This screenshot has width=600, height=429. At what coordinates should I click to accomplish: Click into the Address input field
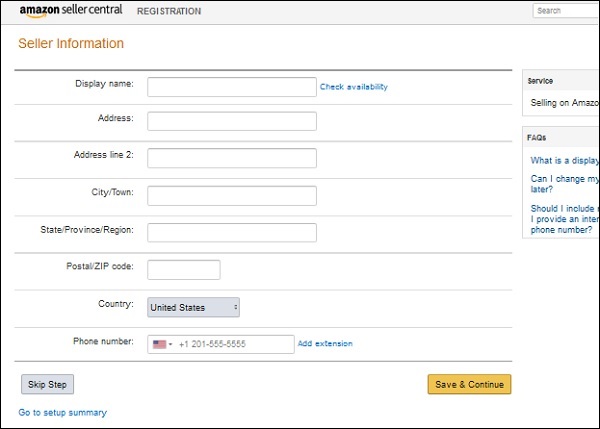(232, 121)
